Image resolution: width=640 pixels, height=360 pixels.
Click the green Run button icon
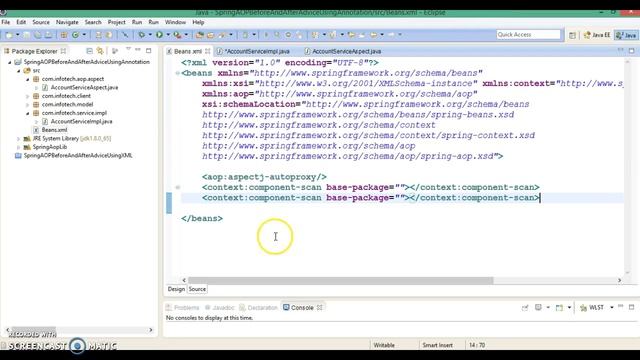159,35
